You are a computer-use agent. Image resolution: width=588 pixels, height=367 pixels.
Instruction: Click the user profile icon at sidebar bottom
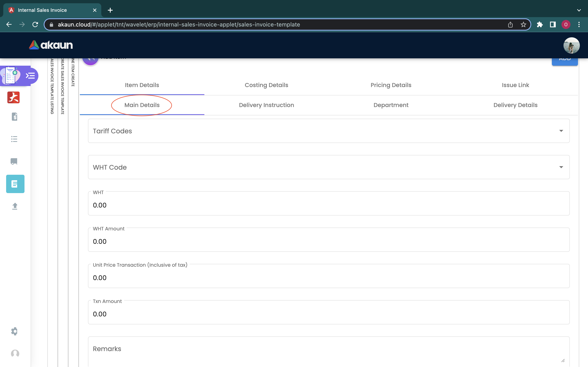click(x=15, y=353)
